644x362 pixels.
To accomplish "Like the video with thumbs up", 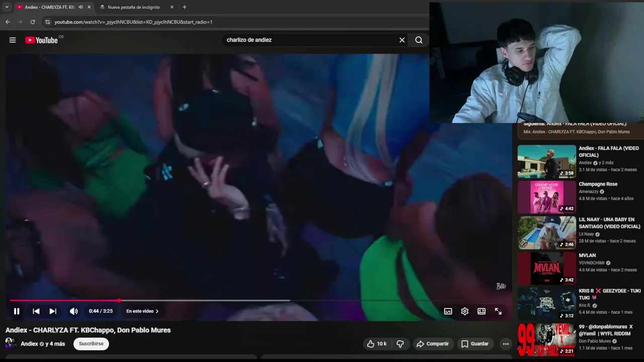I will click(376, 344).
